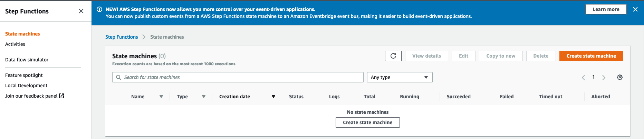Click Learn more in the banner
644x139 pixels.
(606, 9)
